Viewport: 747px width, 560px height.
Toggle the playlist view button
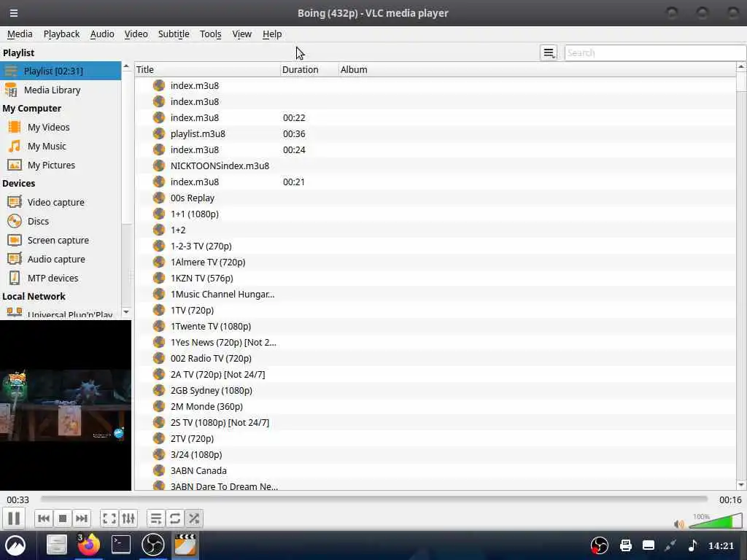156,518
